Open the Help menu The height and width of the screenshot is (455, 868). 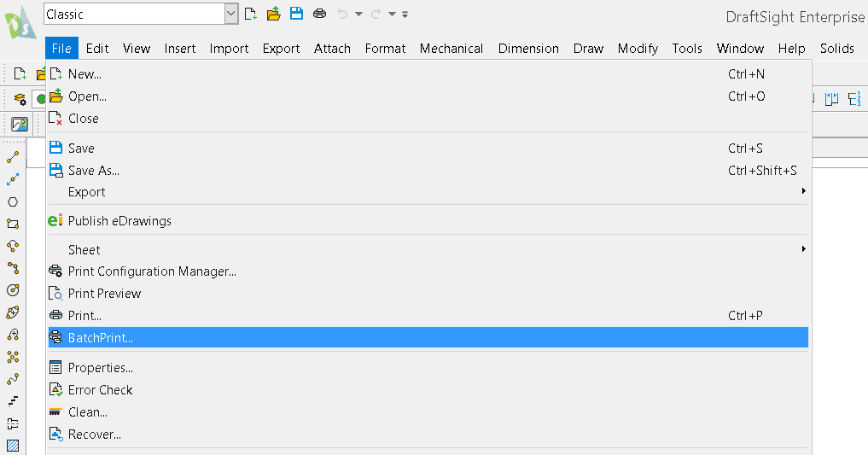(791, 49)
